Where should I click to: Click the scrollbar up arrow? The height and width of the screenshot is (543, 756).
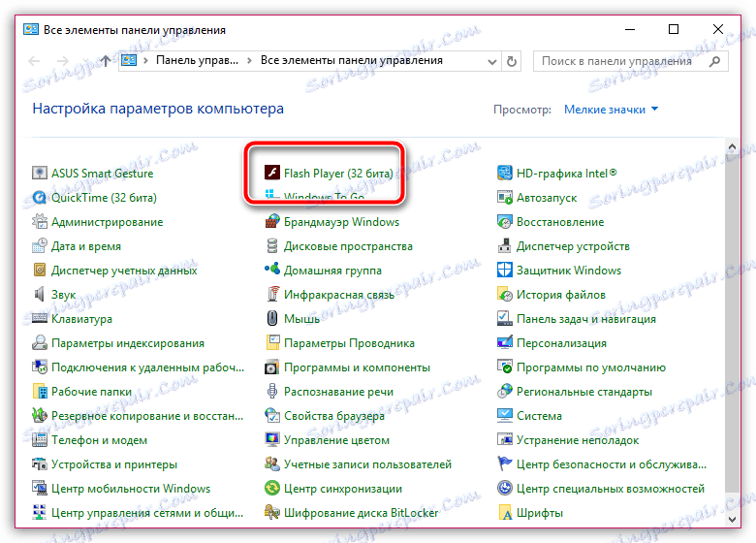coord(732,146)
